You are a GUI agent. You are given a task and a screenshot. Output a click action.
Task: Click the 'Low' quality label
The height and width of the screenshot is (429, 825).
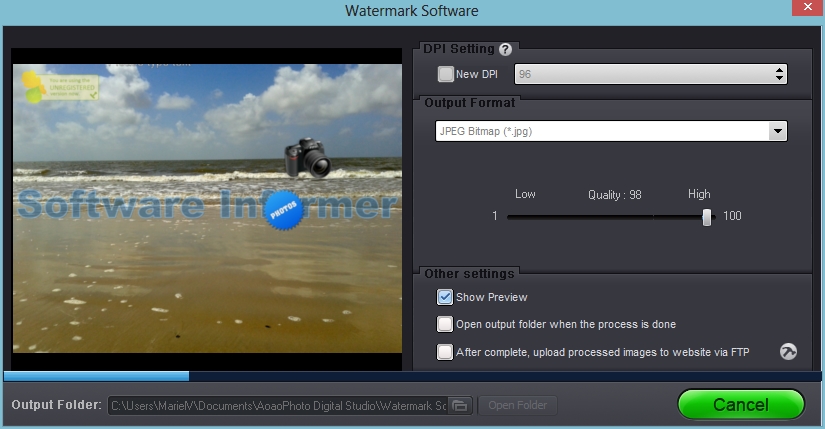tap(525, 194)
